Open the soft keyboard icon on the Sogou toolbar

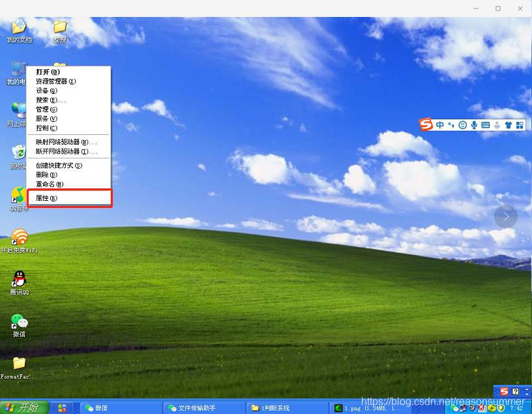point(486,125)
